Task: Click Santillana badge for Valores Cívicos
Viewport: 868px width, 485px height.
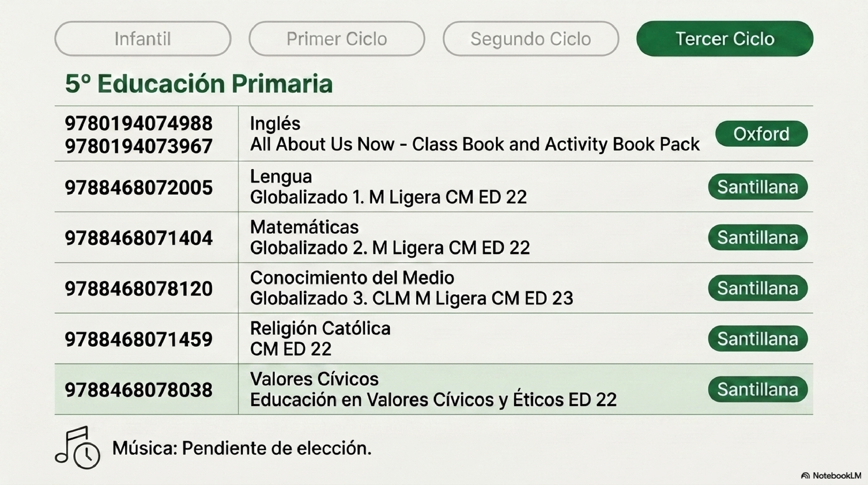Action: [758, 390]
